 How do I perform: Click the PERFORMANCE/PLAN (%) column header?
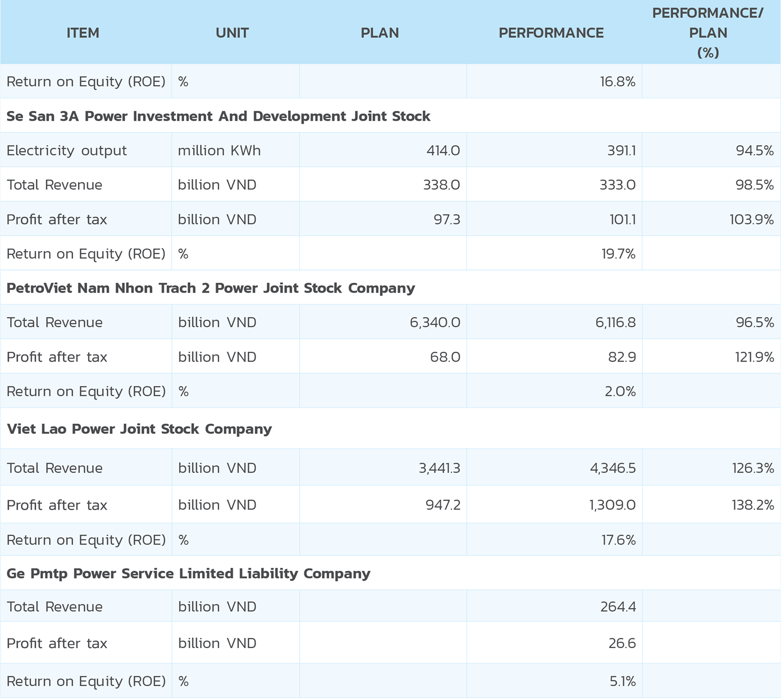(708, 33)
